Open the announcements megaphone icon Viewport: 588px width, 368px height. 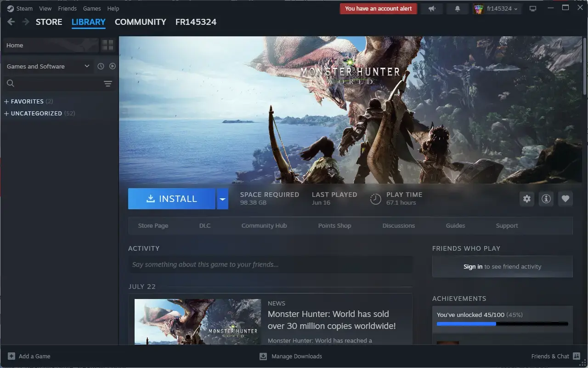point(432,9)
